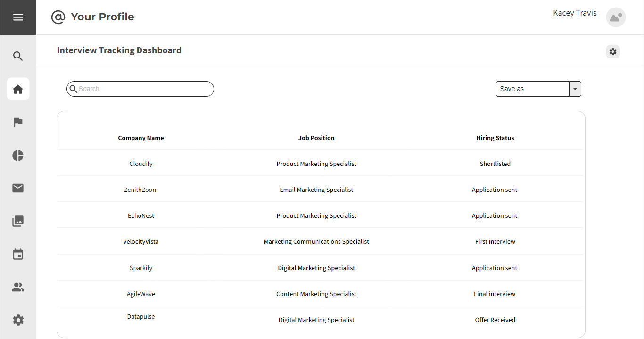Open the image gallery icon

click(18, 221)
